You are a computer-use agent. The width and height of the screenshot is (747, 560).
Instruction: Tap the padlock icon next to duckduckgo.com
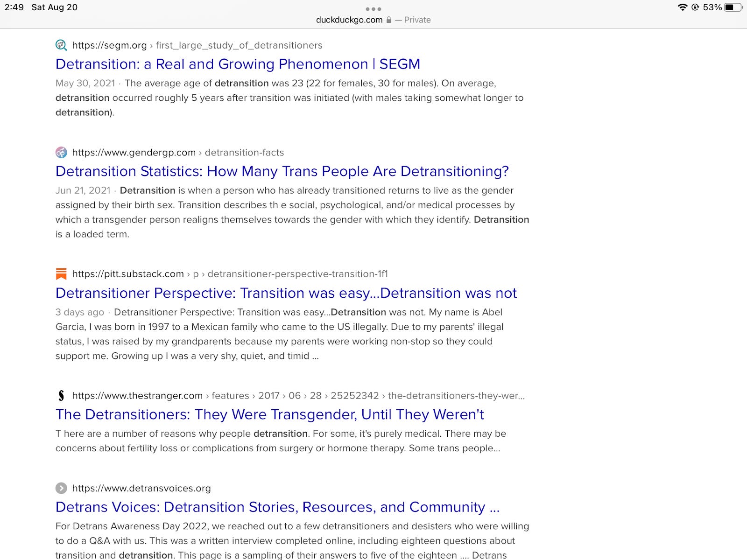coord(389,20)
